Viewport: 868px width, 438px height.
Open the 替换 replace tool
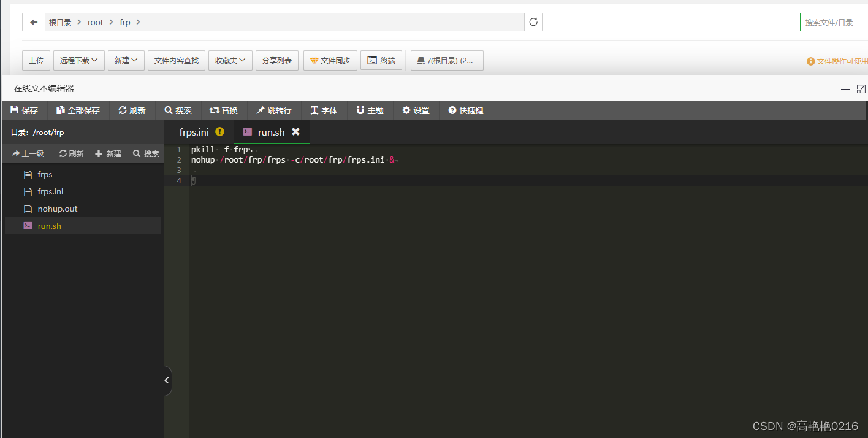pyautogui.click(x=224, y=110)
